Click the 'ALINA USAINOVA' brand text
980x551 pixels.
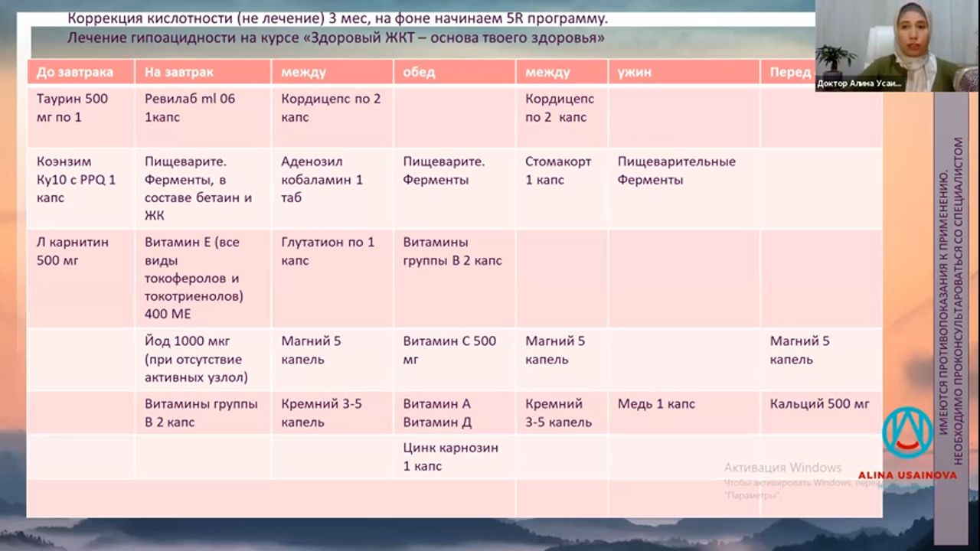[x=907, y=475]
